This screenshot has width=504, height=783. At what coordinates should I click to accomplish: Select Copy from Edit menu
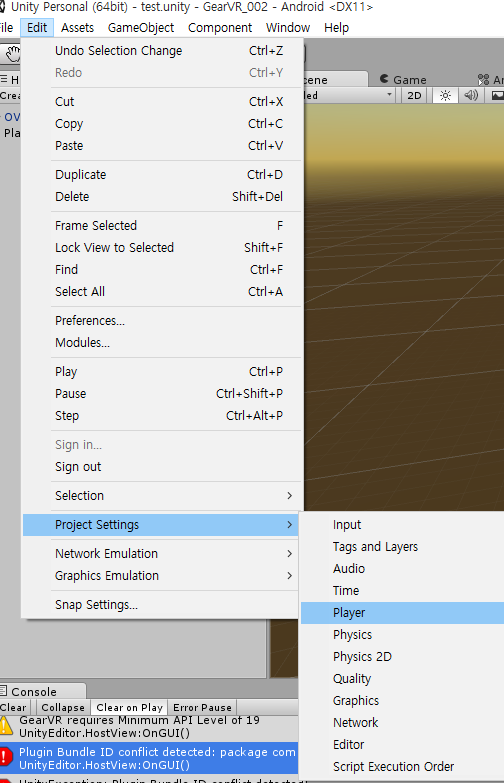point(162,123)
